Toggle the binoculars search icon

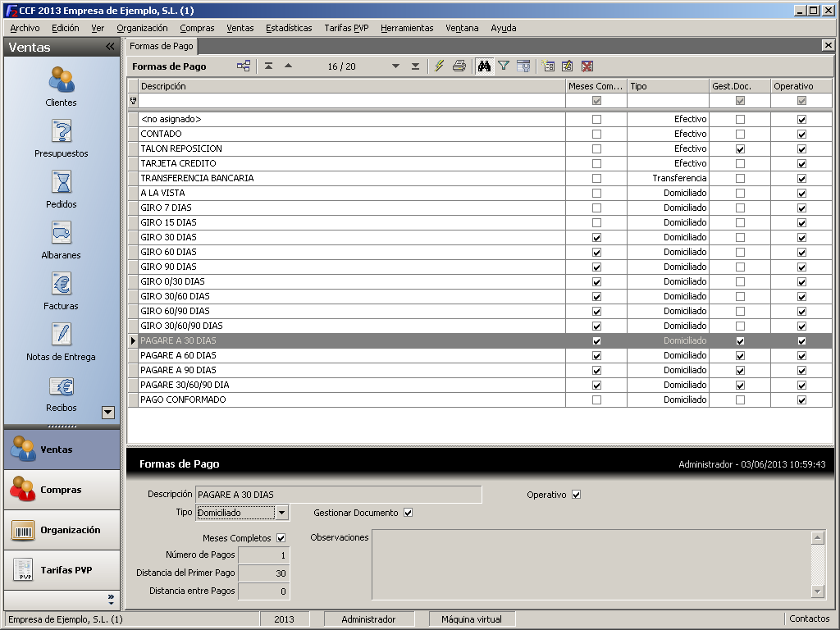pyautogui.click(x=484, y=66)
